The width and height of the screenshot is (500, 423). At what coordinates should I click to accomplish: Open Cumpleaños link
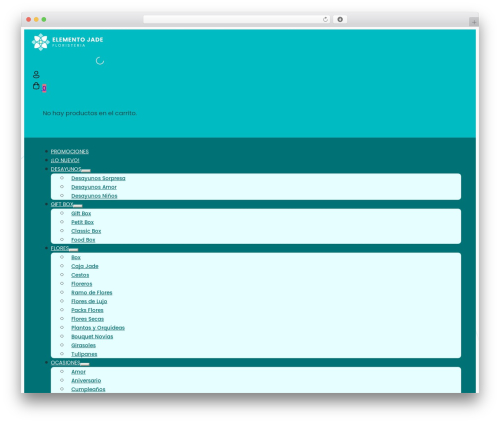click(88, 389)
